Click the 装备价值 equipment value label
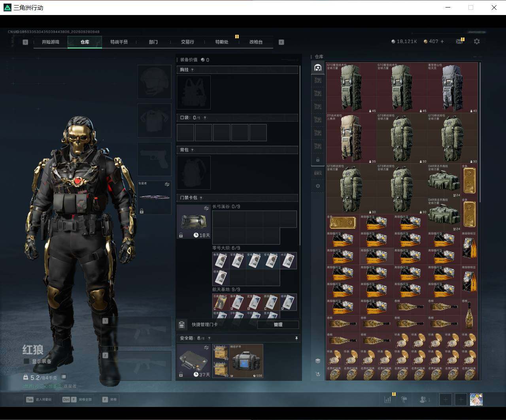This screenshot has height=420, width=506. pyautogui.click(x=189, y=60)
